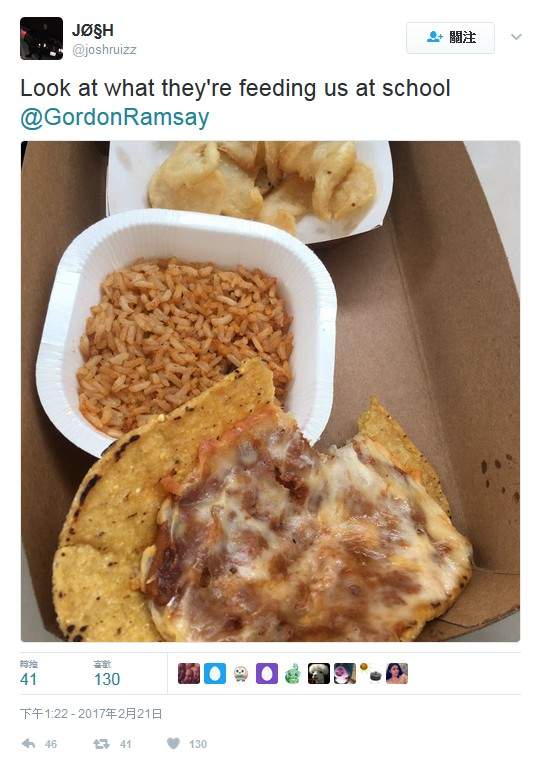535x762 pixels.
Task: Click the tweet timestamp 2017年2月21日
Action: (x=91, y=713)
